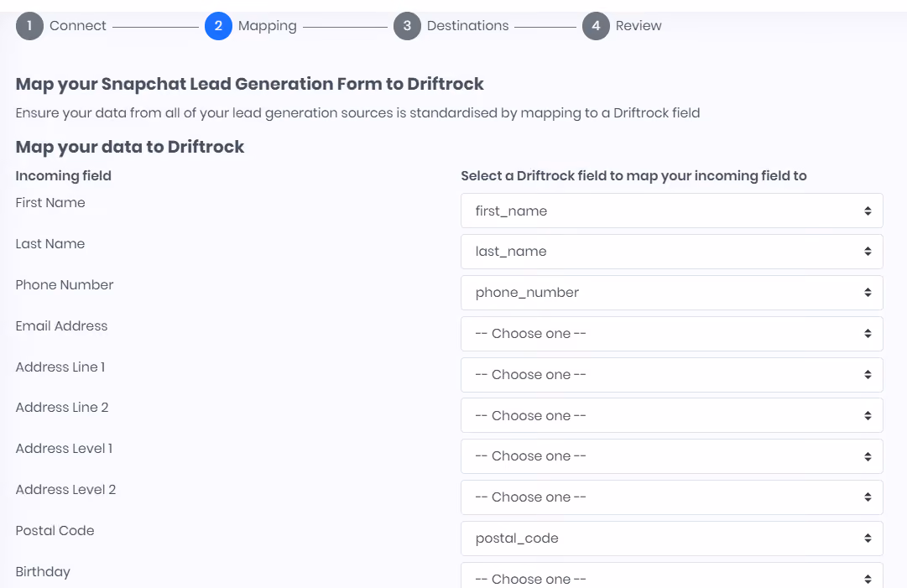
Task: Click the Postal Code incoming field label
Action: [55, 531]
